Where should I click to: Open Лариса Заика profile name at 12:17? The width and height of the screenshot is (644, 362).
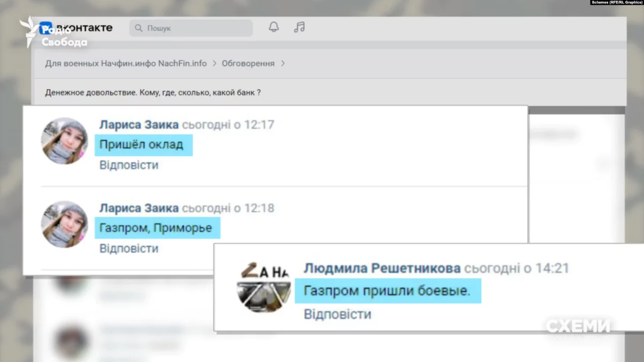coord(139,125)
